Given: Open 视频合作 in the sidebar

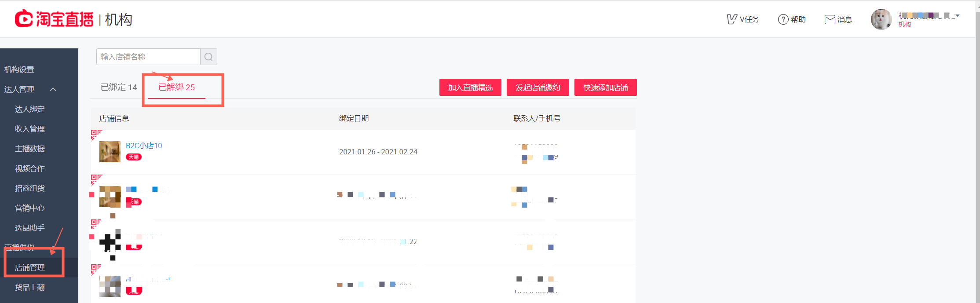Looking at the screenshot, I should 30,168.
